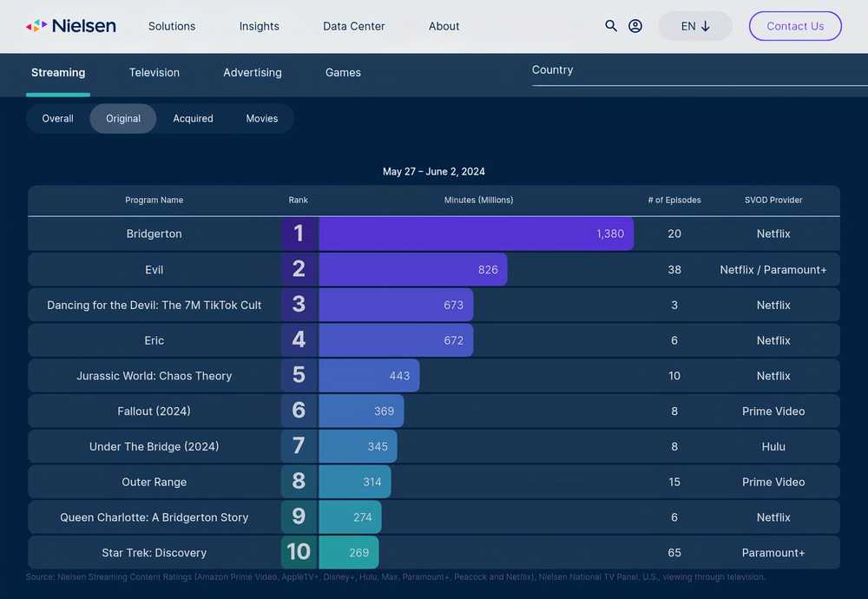
Task: Click the Evil program name
Action: point(154,270)
